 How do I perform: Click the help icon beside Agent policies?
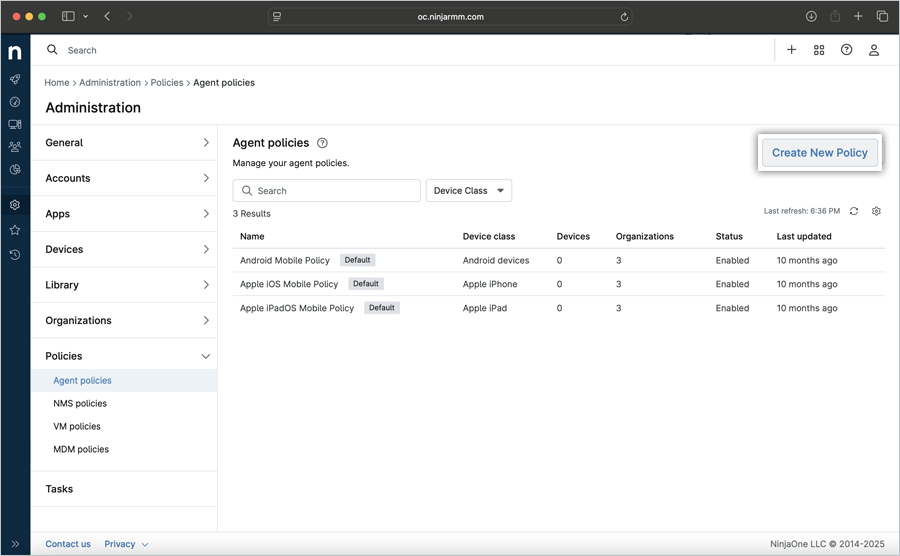click(322, 143)
